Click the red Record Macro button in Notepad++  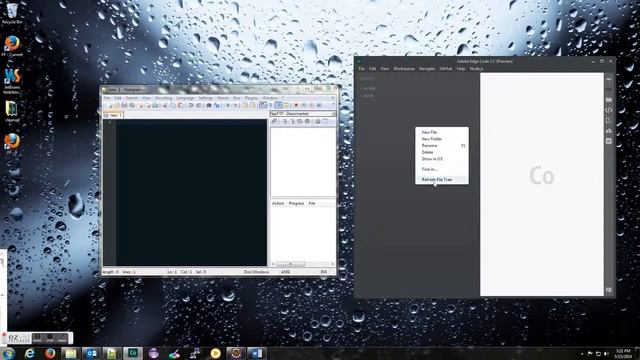click(x=296, y=105)
